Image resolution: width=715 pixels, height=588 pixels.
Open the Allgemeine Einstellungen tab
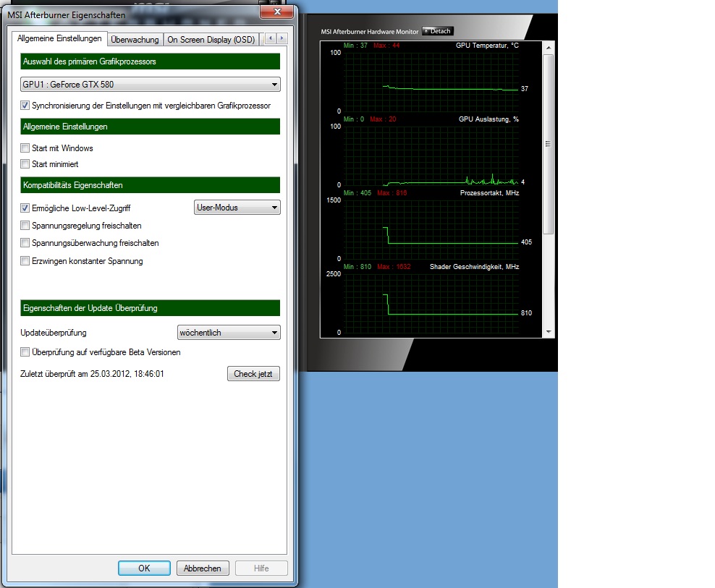point(59,39)
